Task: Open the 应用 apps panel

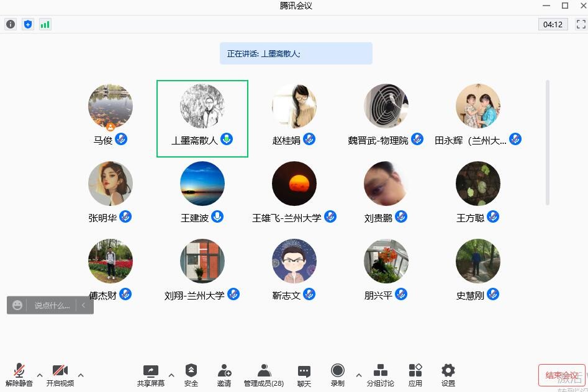Action: coord(415,375)
